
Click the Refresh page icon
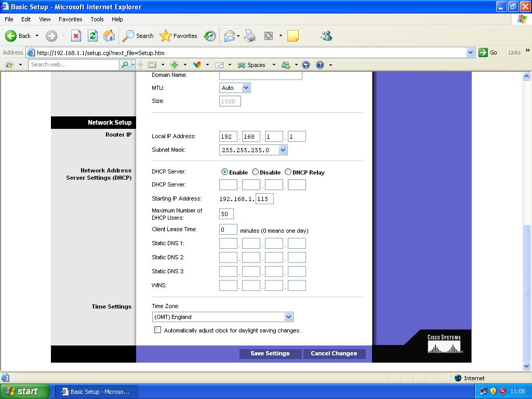[92, 36]
